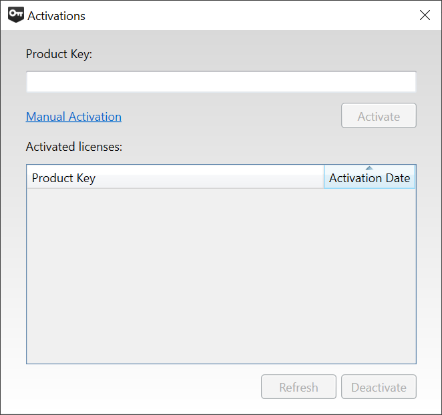Click inside the empty activated licenses list
The image size is (442, 415).
click(x=221, y=276)
